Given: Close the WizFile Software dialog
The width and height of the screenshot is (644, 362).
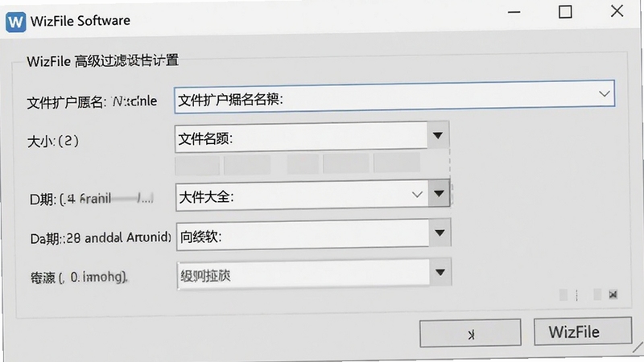Looking at the screenshot, I should tap(617, 10).
